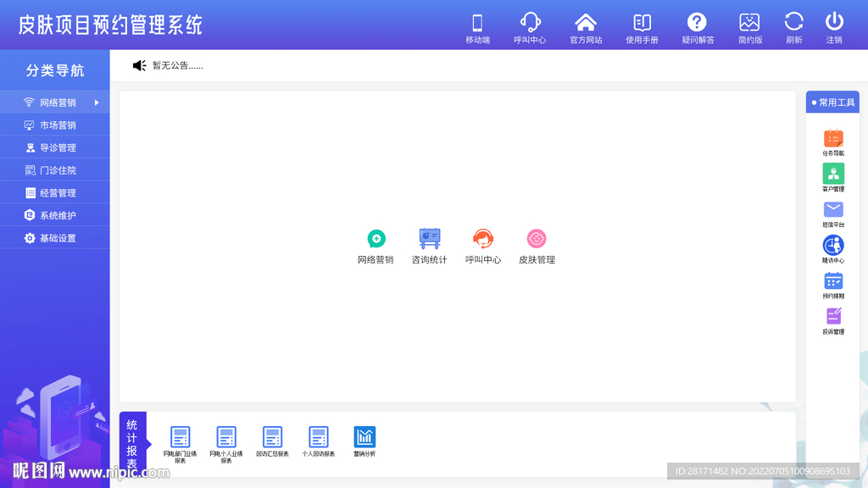The height and width of the screenshot is (488, 868).
Task: Click the 常用工具 panel header
Action: pos(832,103)
